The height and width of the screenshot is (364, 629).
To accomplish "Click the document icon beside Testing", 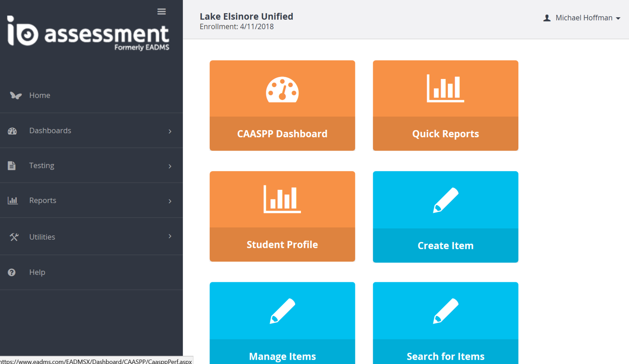I will coord(12,166).
